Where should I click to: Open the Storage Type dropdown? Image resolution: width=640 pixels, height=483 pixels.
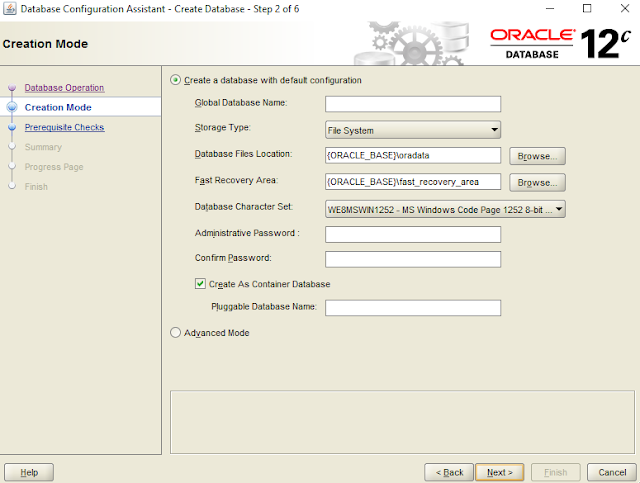click(x=413, y=130)
